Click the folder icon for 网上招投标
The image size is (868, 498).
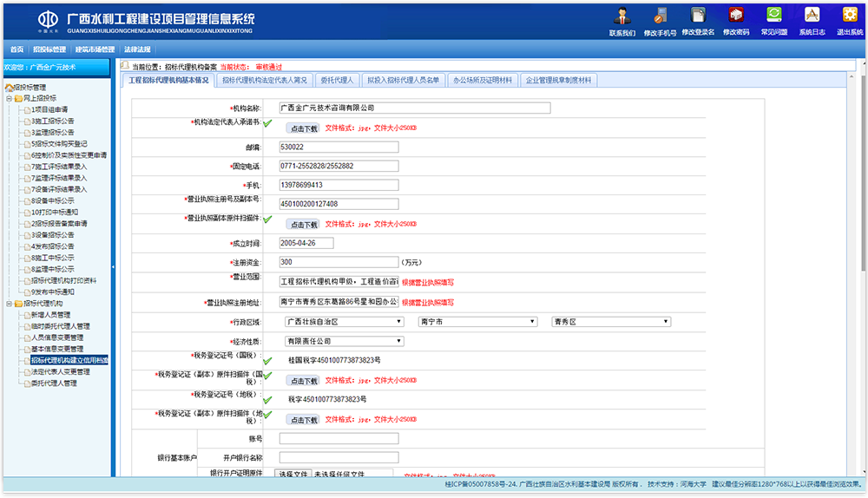coord(18,99)
